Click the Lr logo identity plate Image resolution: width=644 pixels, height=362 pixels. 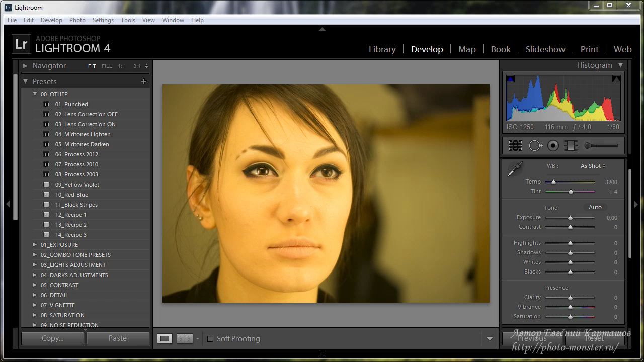click(x=21, y=44)
